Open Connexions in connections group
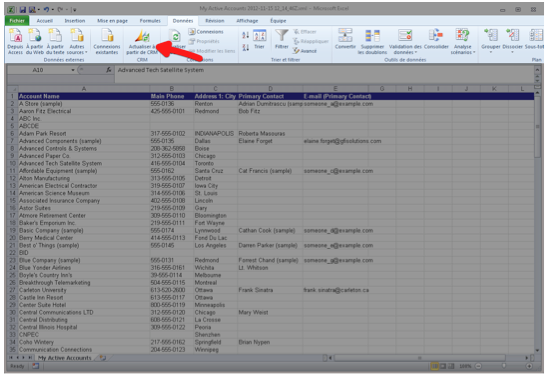The height and width of the screenshot is (377, 550). click(206, 32)
